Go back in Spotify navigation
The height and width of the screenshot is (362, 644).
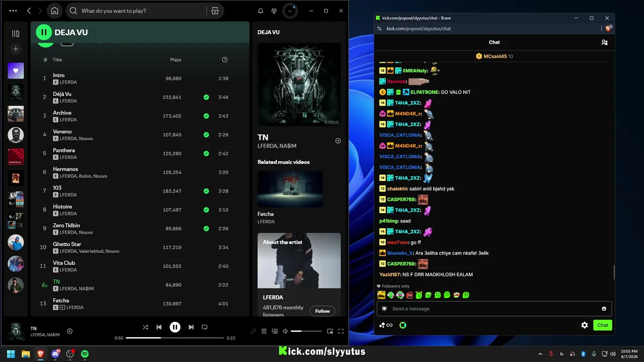point(29,11)
